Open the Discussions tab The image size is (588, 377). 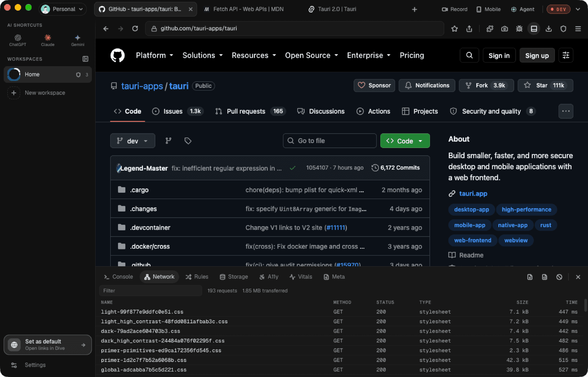(x=321, y=111)
